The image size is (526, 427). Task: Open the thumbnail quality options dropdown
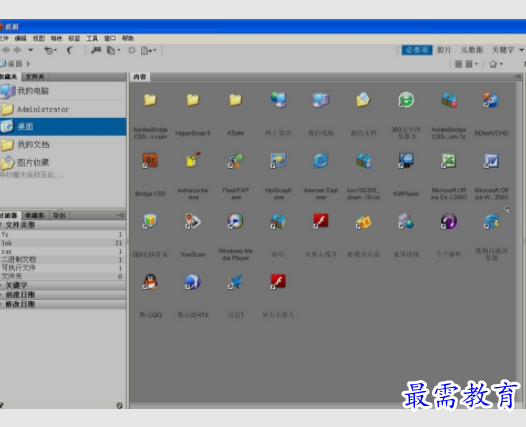(x=471, y=64)
